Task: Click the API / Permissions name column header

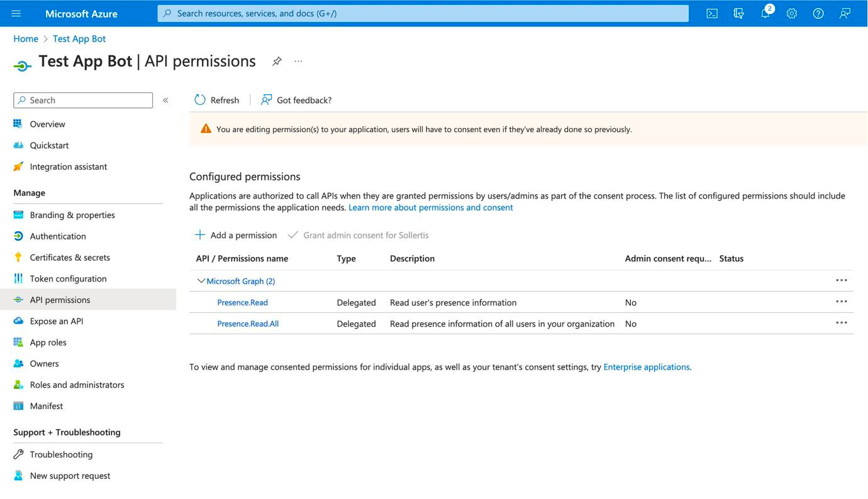Action: (242, 258)
